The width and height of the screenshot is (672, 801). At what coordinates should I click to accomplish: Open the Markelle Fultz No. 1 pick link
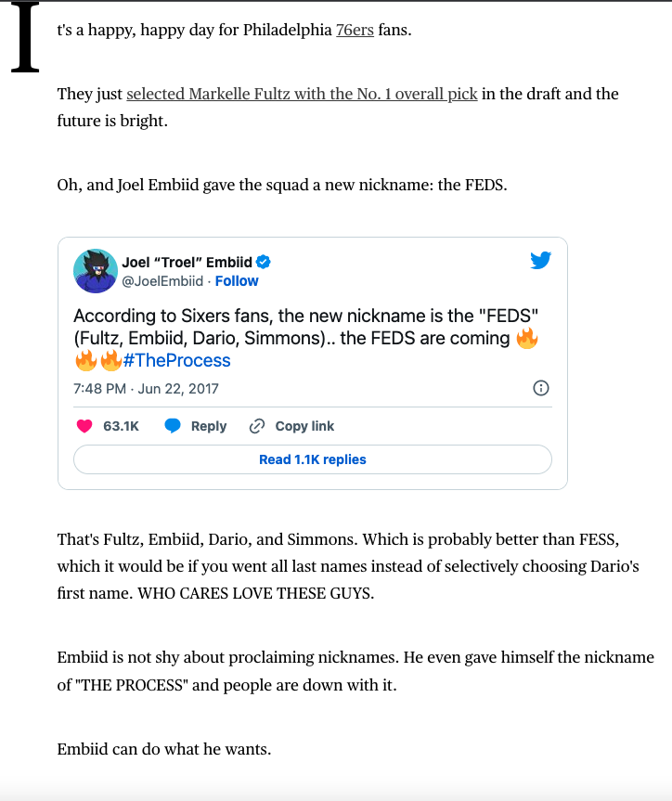pos(302,94)
